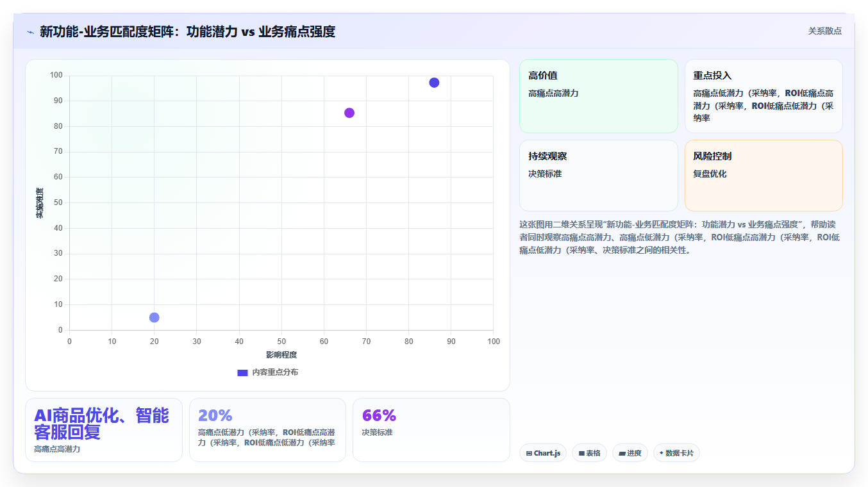
Task: Click the 内容重点分布 legend color box
Action: tap(242, 372)
